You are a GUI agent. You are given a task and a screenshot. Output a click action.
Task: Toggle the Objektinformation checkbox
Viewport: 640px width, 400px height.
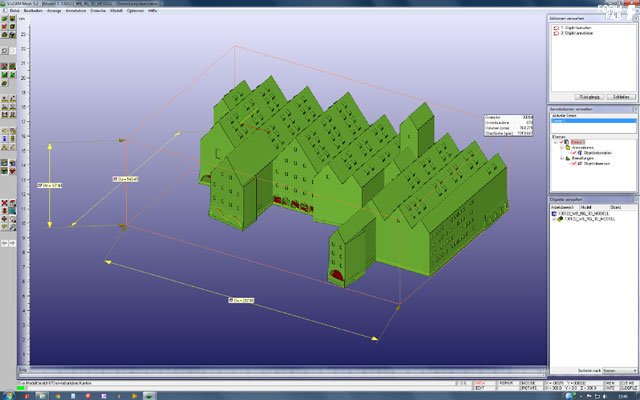click(574, 153)
